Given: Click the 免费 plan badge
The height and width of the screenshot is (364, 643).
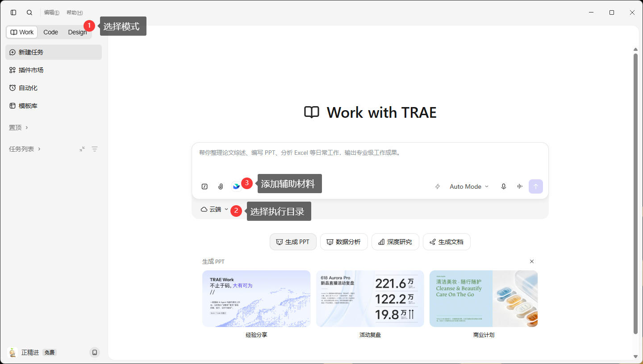Looking at the screenshot, I should 50,352.
